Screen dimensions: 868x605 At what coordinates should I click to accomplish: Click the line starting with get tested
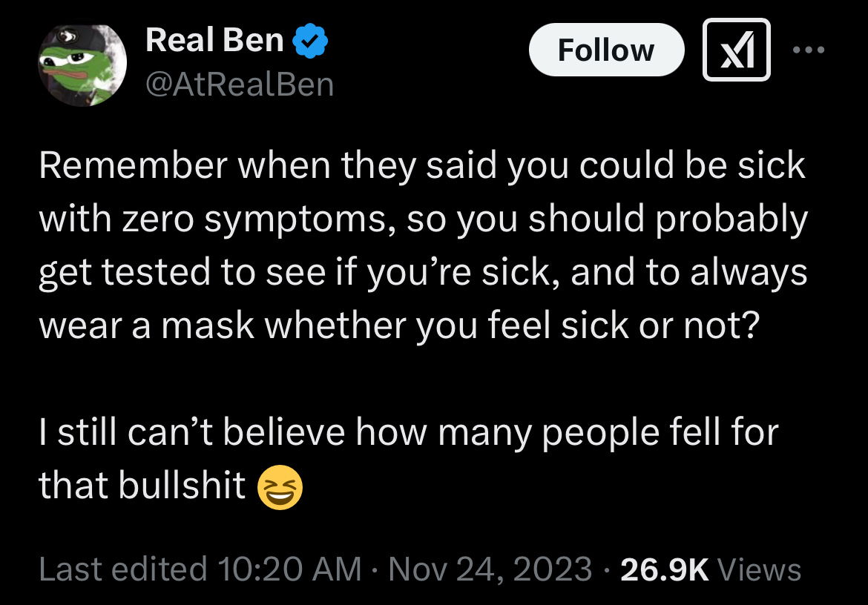[x=422, y=272]
